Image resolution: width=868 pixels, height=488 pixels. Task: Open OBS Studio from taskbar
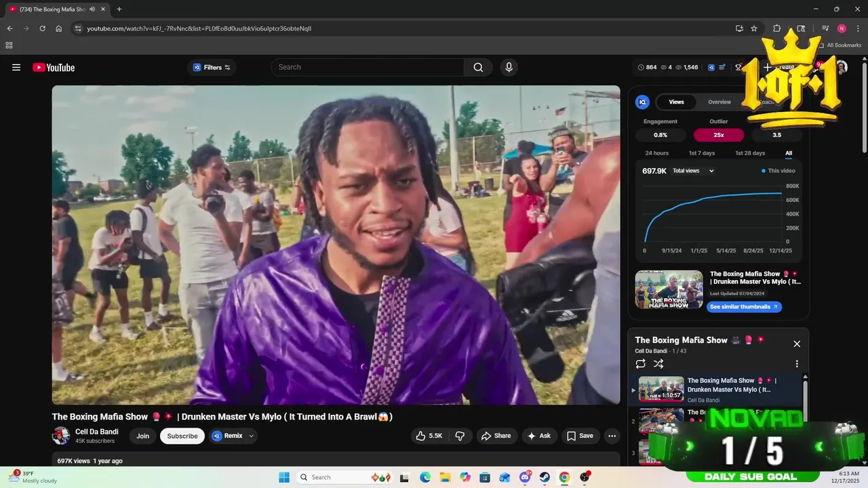coord(585,477)
